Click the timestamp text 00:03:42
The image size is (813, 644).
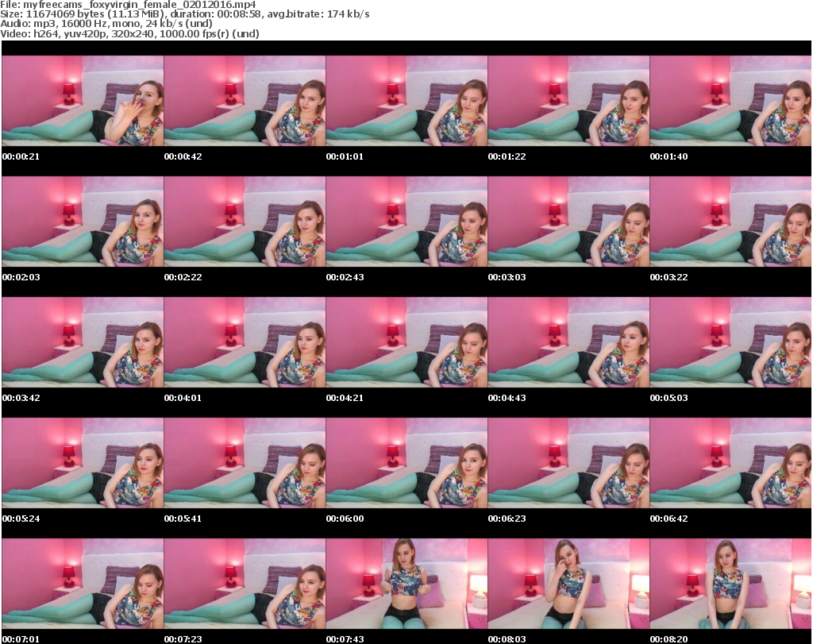point(21,398)
